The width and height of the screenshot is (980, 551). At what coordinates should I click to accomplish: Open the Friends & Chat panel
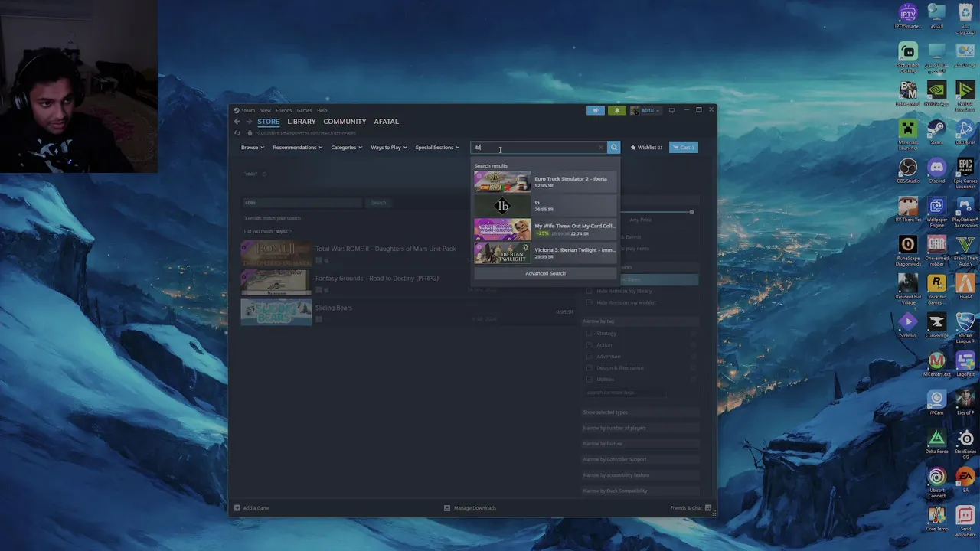point(691,508)
